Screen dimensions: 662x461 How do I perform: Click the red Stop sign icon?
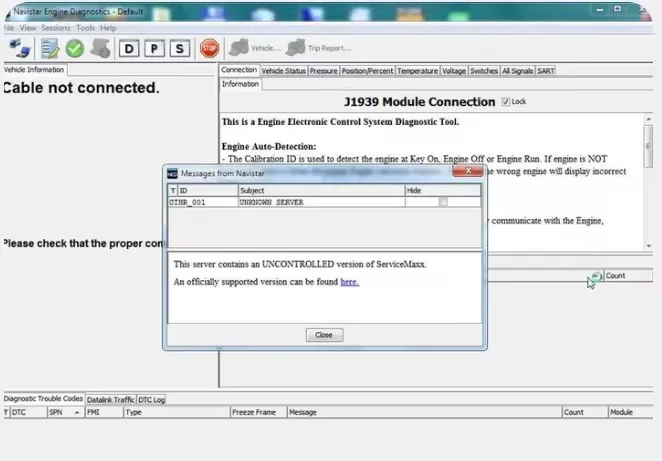tap(209, 49)
